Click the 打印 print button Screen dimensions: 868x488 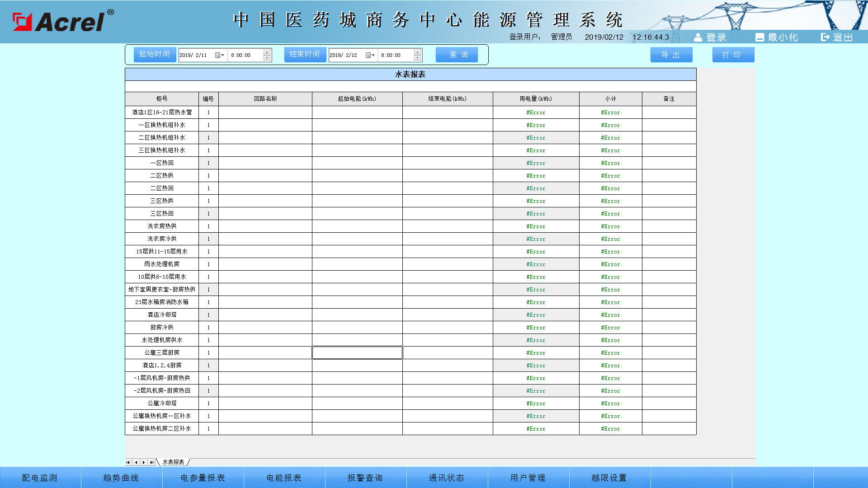coord(733,55)
